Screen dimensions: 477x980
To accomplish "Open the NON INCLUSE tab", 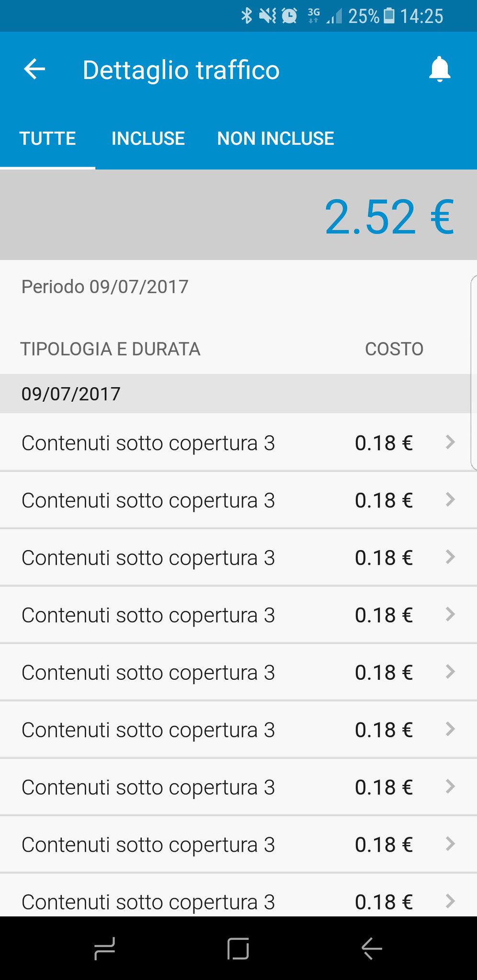I will click(x=275, y=138).
